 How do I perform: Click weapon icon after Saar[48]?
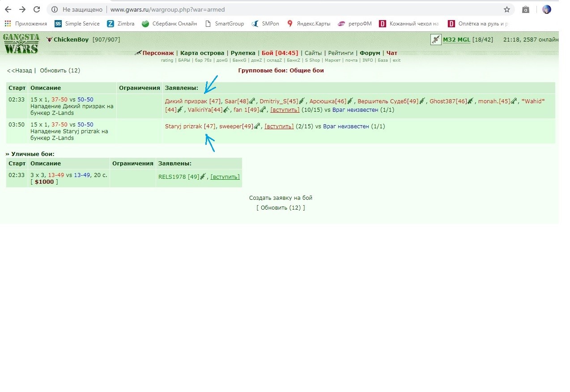tap(252, 101)
